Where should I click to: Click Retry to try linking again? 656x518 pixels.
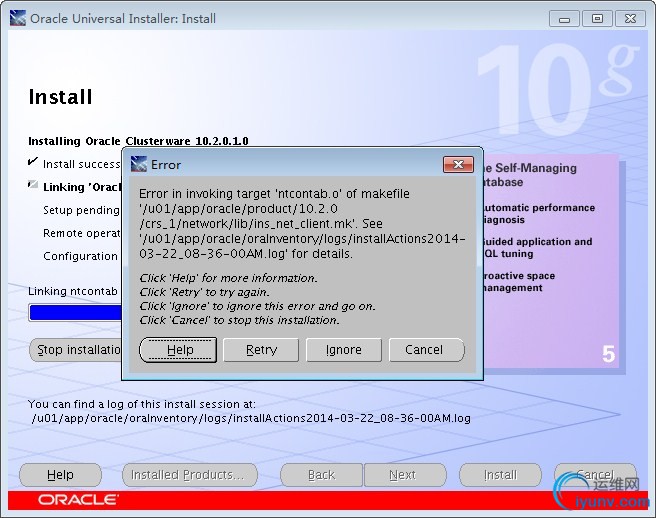(261, 350)
